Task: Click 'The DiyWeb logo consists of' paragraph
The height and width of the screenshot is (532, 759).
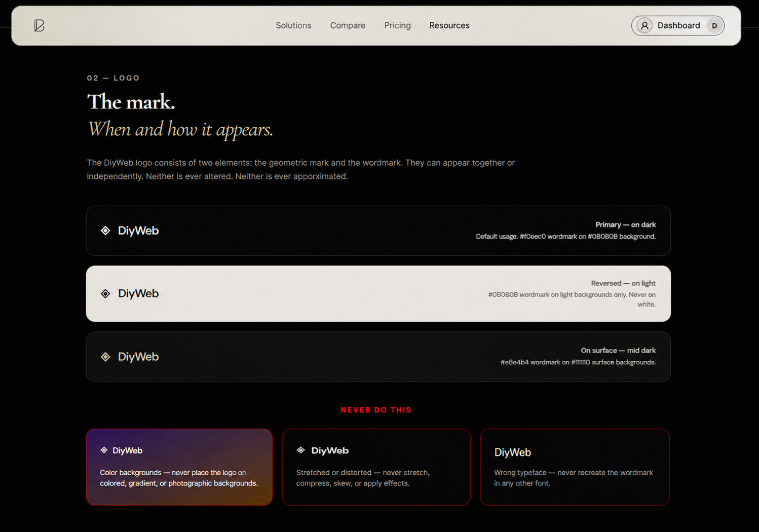Action: [x=301, y=170]
